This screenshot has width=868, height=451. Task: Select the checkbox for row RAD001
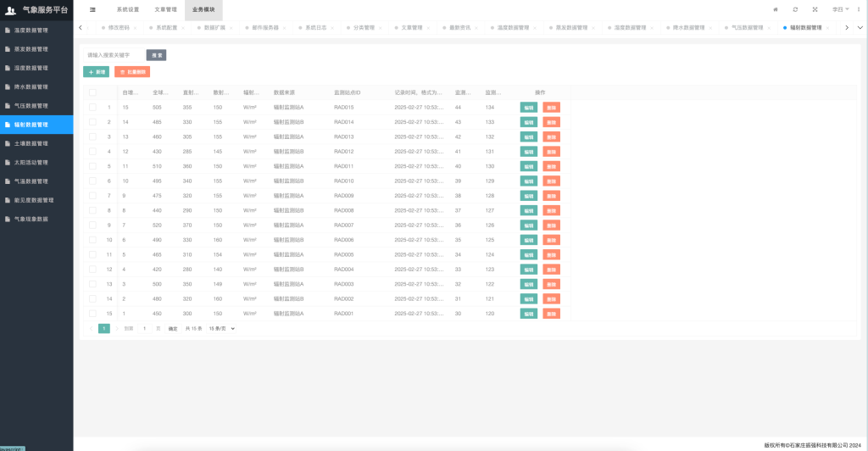pyautogui.click(x=92, y=314)
